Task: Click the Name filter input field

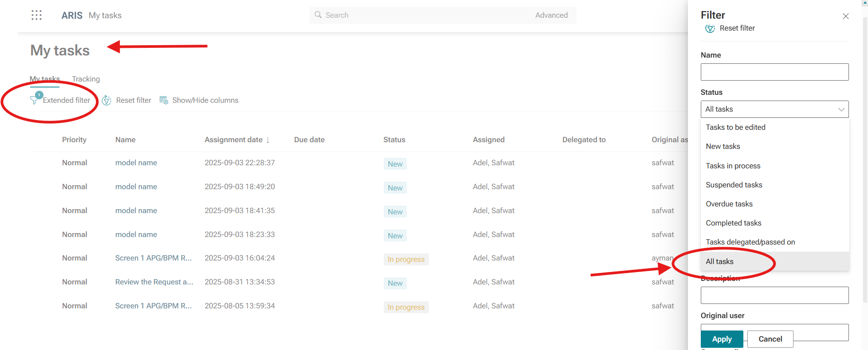Action: [774, 72]
